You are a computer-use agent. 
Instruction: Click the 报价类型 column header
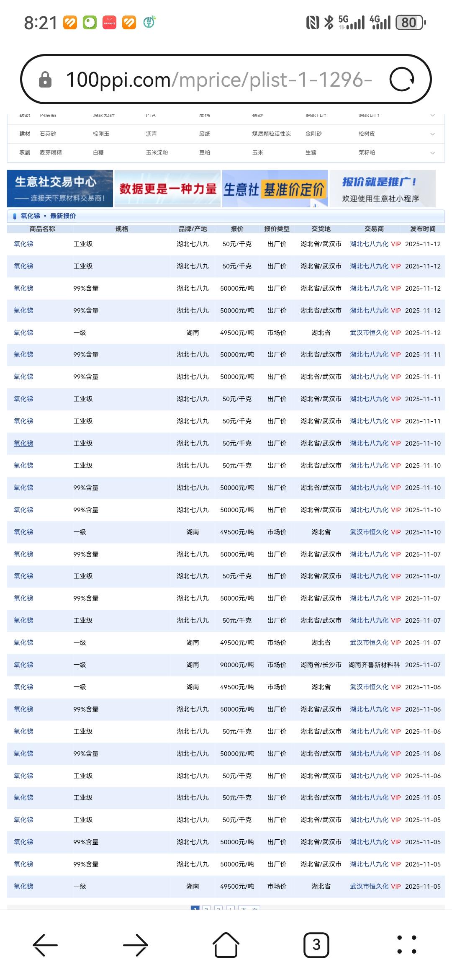(277, 229)
